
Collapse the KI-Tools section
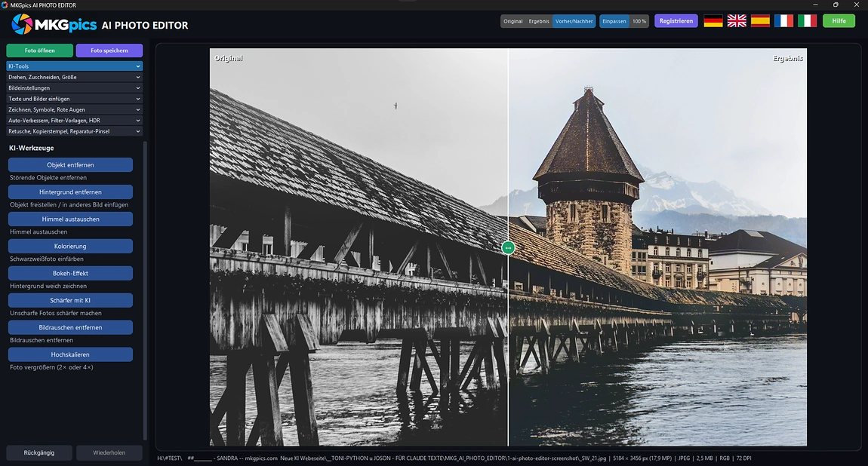click(x=74, y=66)
